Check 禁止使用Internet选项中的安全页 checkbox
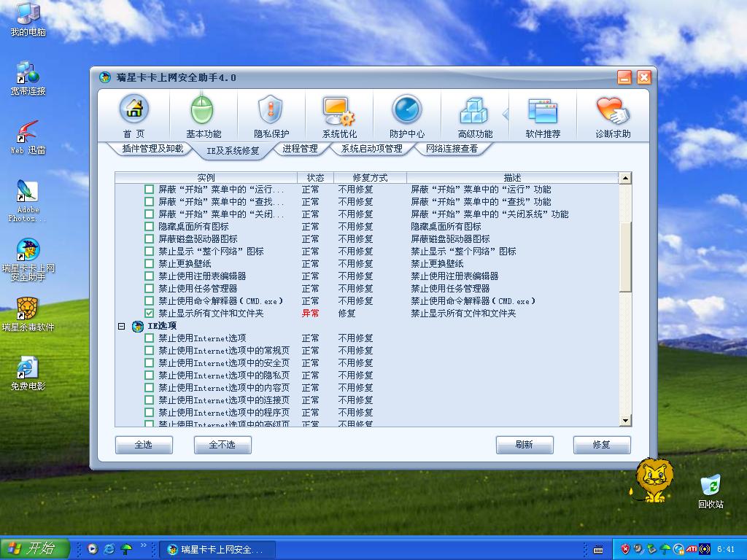Screen dimensions: 747x560 click(149, 363)
